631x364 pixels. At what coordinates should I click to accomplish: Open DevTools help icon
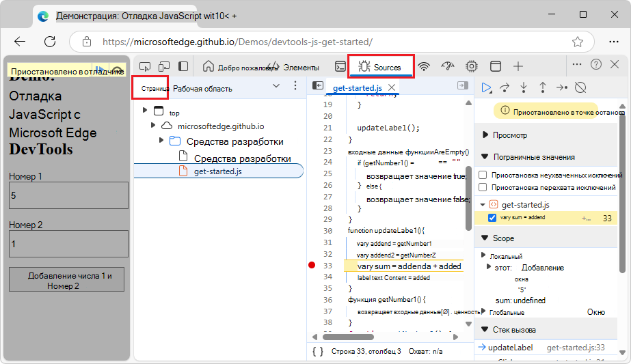(x=596, y=64)
